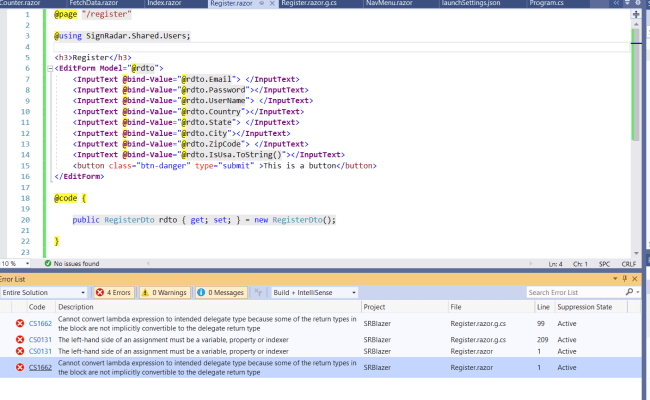Screen dimensions: 650x400
Task: Click error icon on the line 209 row
Action: click(19, 340)
